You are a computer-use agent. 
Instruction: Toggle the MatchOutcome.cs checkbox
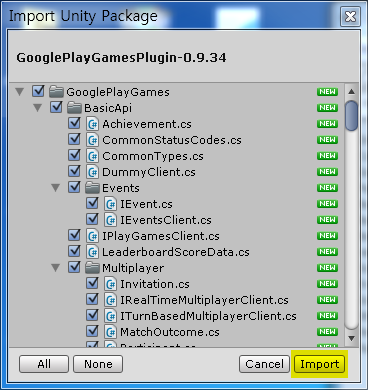92,331
